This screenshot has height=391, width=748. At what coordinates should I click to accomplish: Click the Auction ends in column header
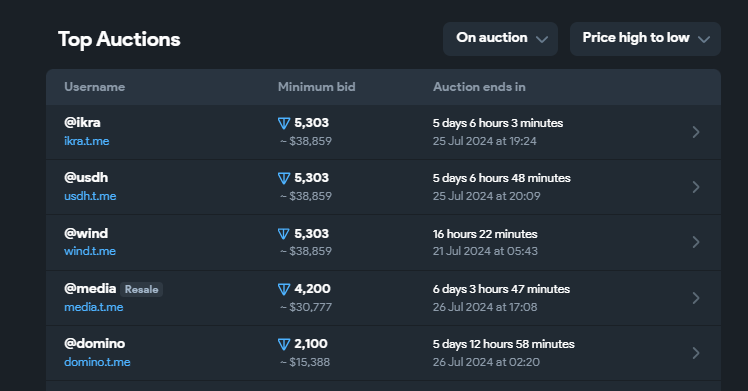tap(479, 87)
